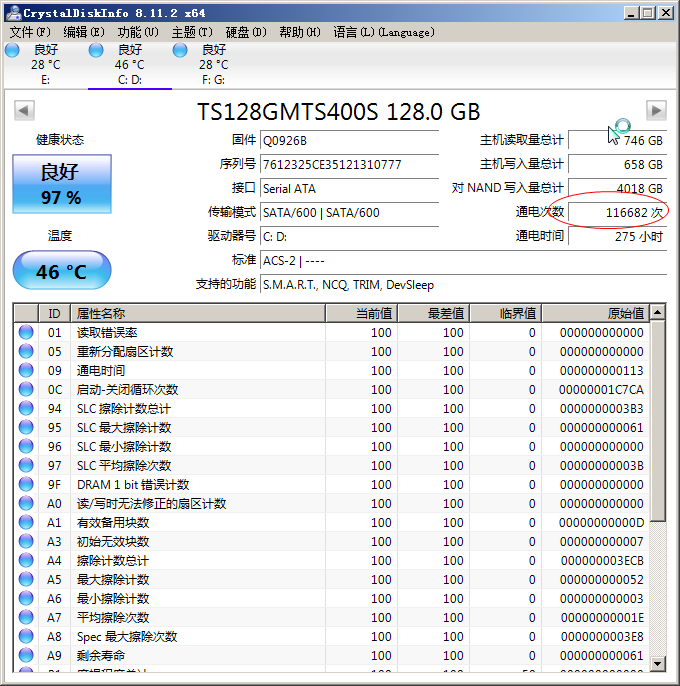Go to next disk with right arrow
This screenshot has width=680, height=686.
[x=656, y=110]
